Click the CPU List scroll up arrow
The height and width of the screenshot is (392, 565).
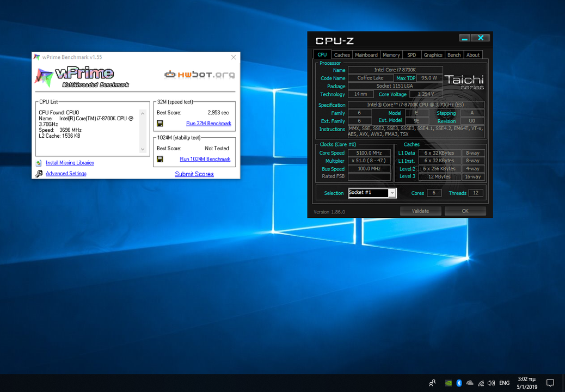(x=143, y=113)
